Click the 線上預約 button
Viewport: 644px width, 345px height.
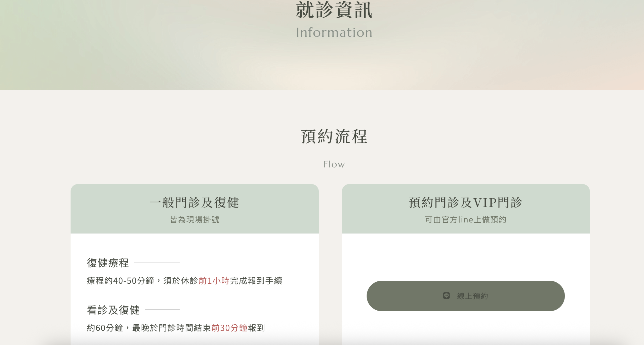pos(465,296)
